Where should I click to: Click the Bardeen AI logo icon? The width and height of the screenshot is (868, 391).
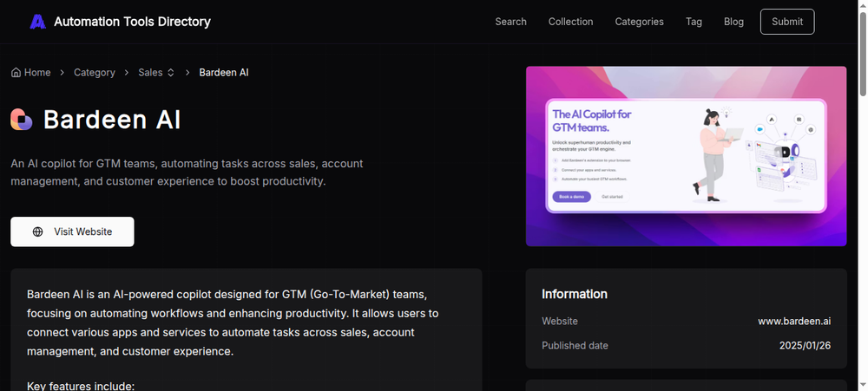(x=22, y=120)
